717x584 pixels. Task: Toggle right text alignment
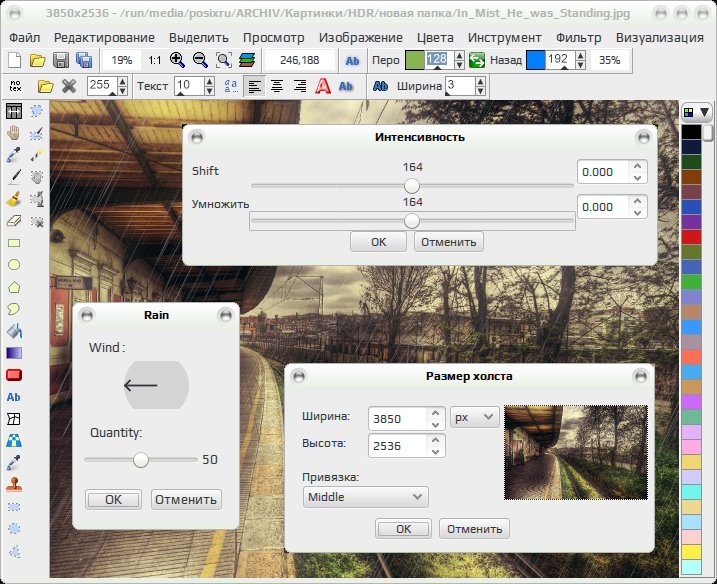coord(300,86)
